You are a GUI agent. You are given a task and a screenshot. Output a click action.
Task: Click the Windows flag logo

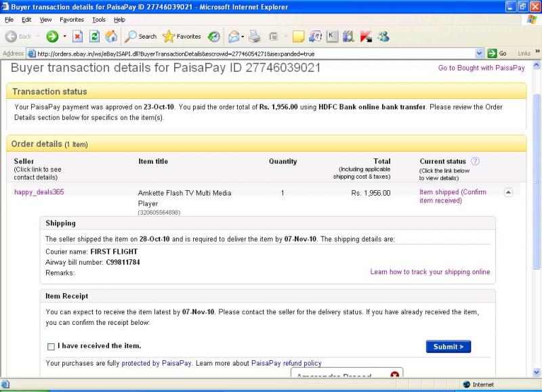tap(532, 20)
